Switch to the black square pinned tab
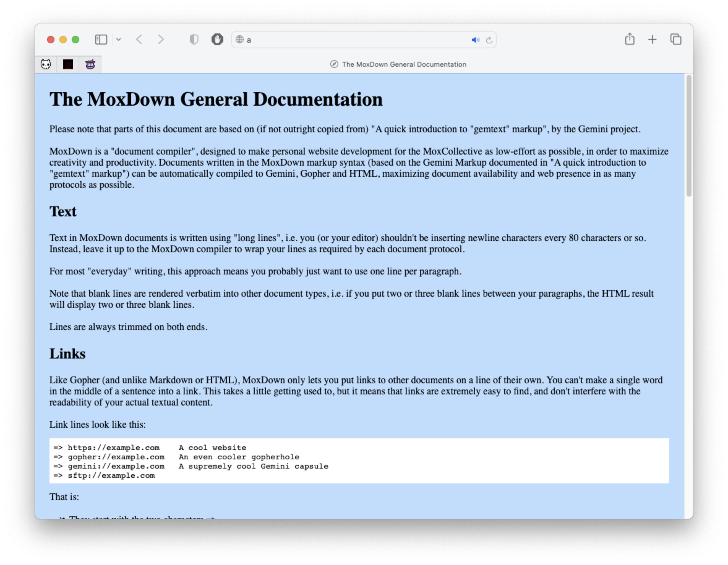728x565 pixels. 68,64
